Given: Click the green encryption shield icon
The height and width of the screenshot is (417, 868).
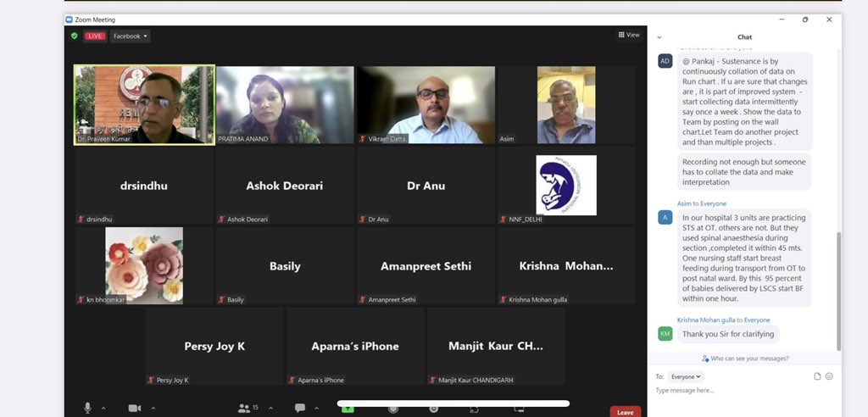Looking at the screenshot, I should tap(75, 36).
